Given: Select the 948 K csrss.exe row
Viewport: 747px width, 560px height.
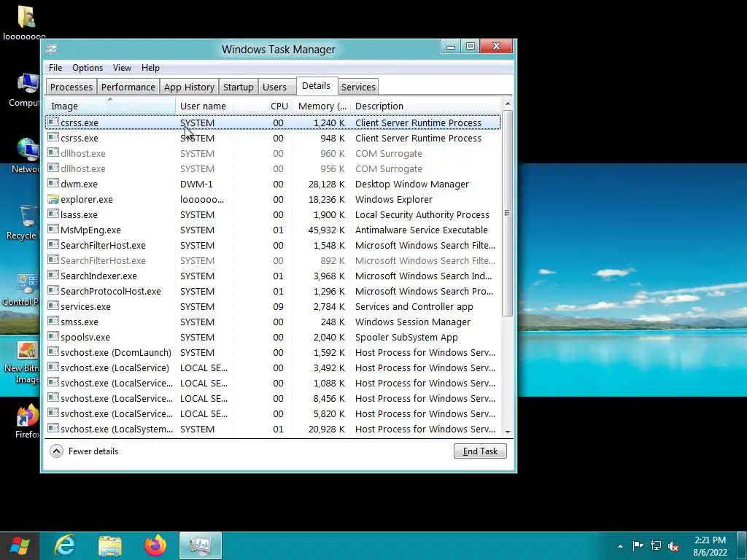Looking at the screenshot, I should click(273, 138).
